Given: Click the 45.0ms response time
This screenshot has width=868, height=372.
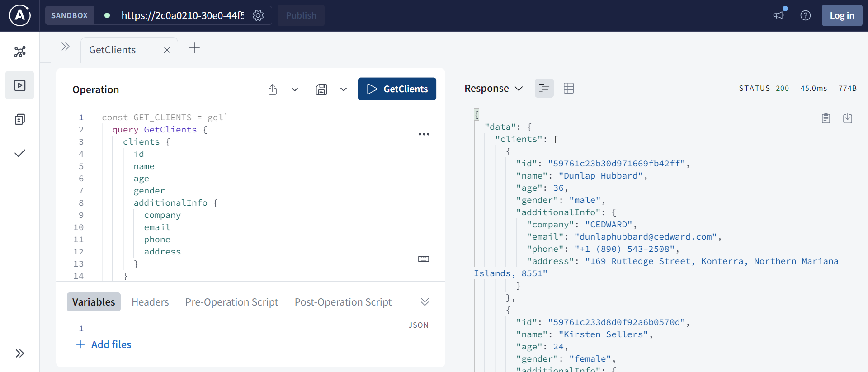Looking at the screenshot, I should tap(814, 88).
